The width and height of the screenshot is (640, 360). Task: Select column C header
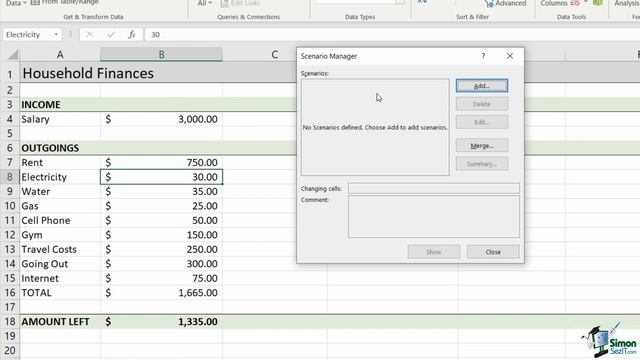(274, 55)
